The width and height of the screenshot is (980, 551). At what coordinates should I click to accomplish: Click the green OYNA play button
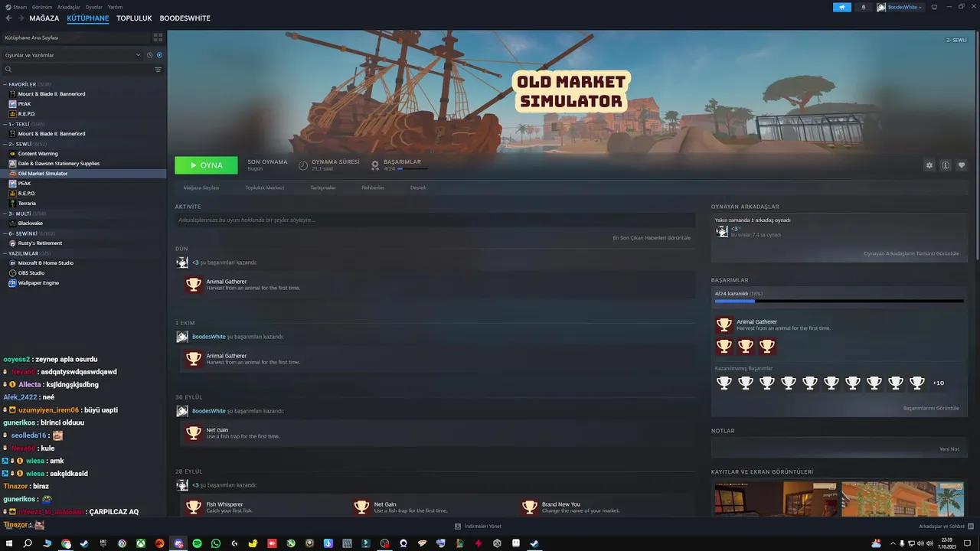click(x=206, y=165)
